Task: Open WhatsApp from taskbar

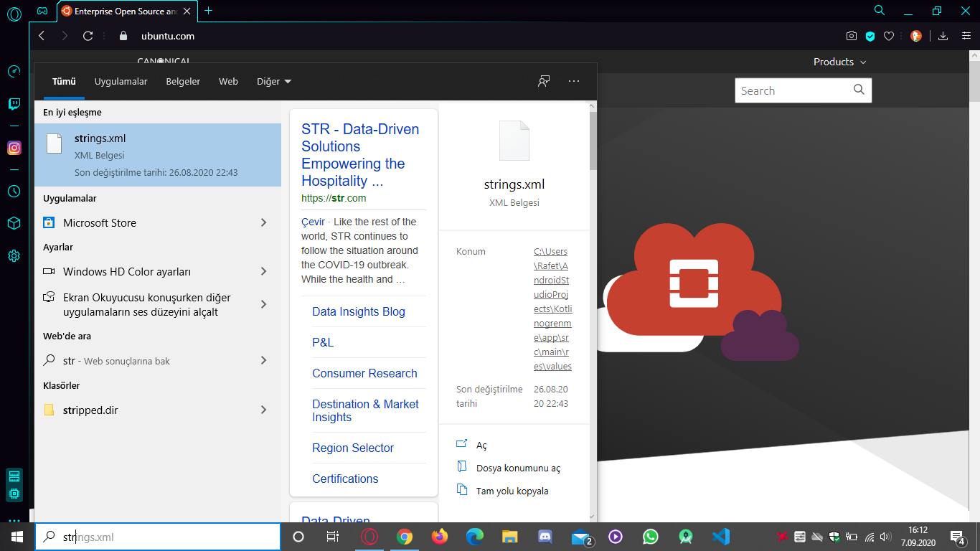Action: pos(651,537)
